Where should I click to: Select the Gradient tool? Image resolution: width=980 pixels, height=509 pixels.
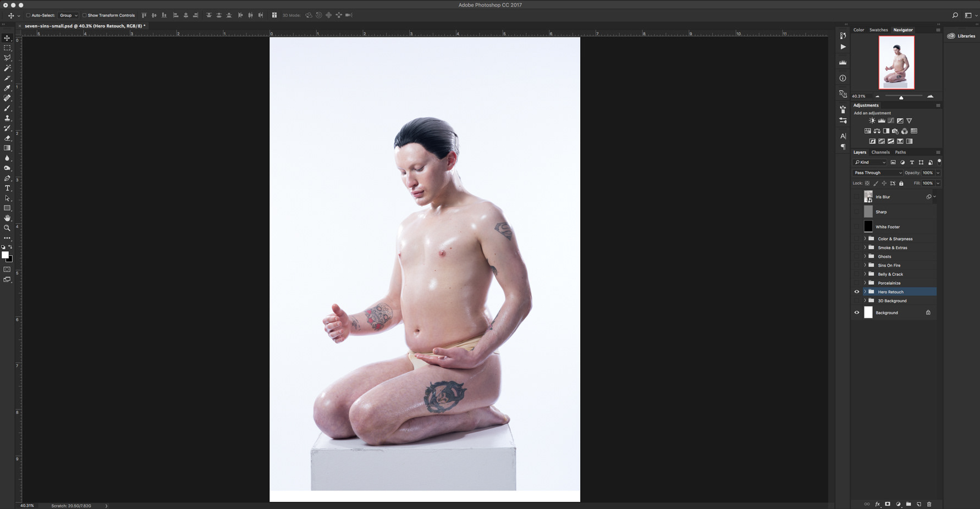7,148
